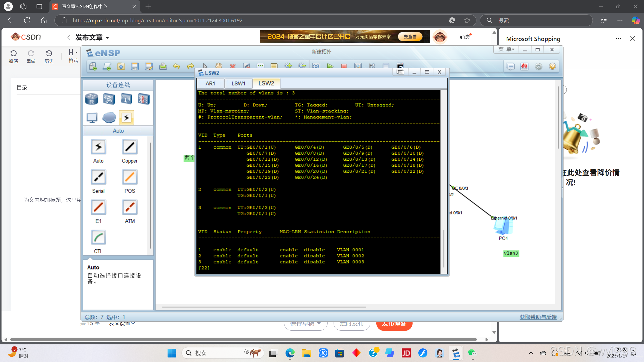Select the Cloud device category icon
Image resolution: width=644 pixels, height=362 pixels.
tap(109, 117)
